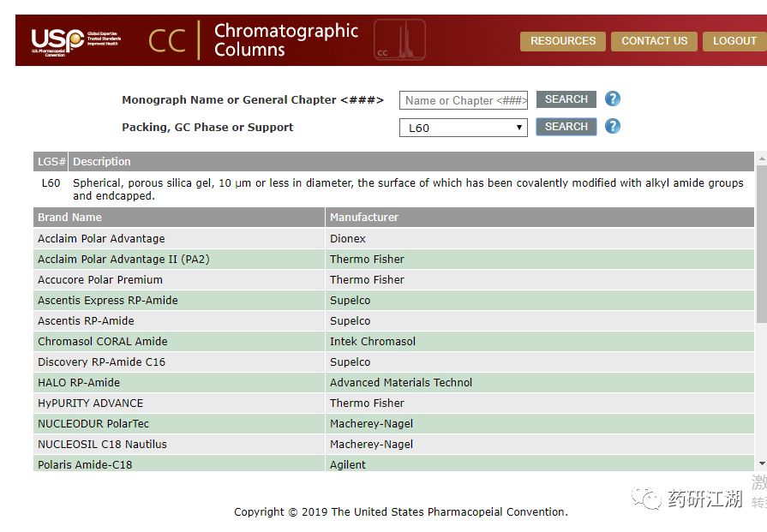This screenshot has width=767, height=532.
Task: Expand the L60 packing dropdown
Action: pyautogui.click(x=464, y=128)
